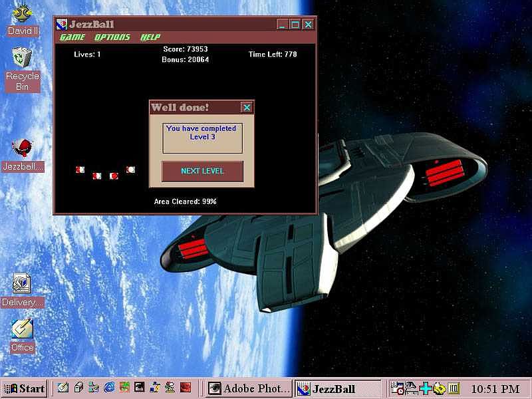Image resolution: width=532 pixels, height=399 pixels.
Task: Click the 'You have completed Level 3' message
Action: point(202,132)
